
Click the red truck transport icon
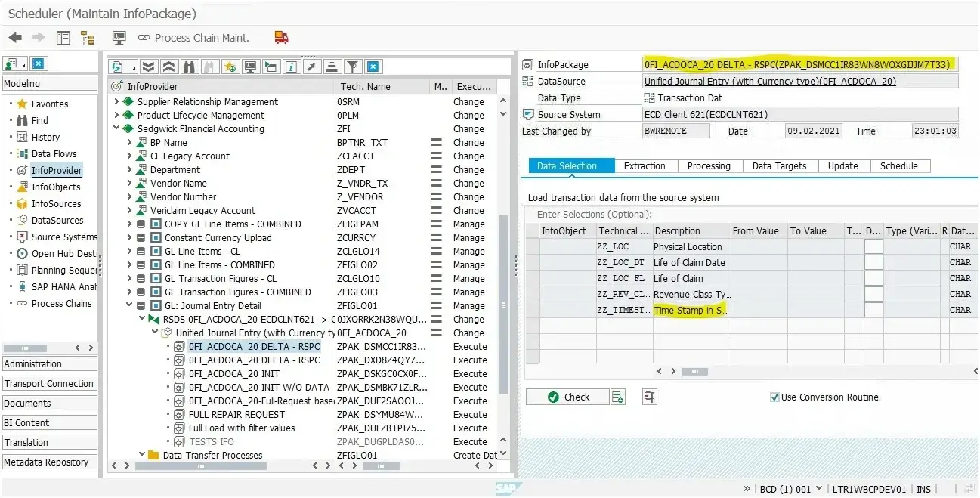click(281, 37)
